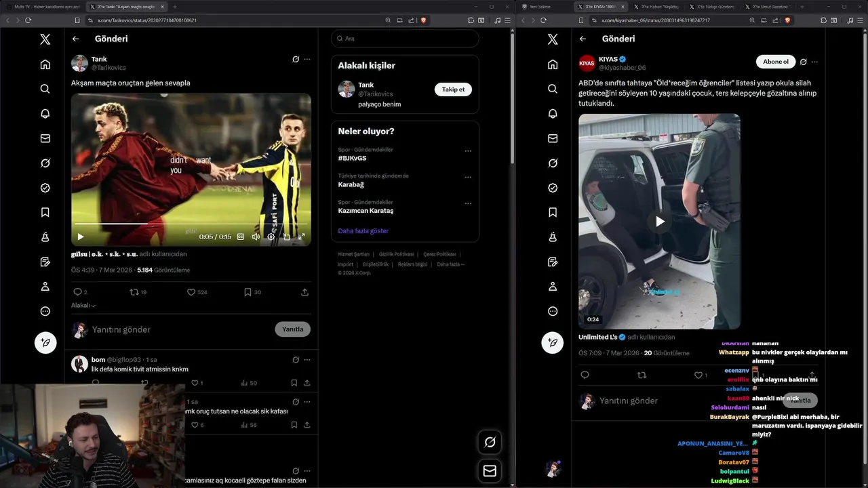Open Bookmarks icon in right X sidebar
This screenshot has height=488, width=868.
tap(553, 212)
